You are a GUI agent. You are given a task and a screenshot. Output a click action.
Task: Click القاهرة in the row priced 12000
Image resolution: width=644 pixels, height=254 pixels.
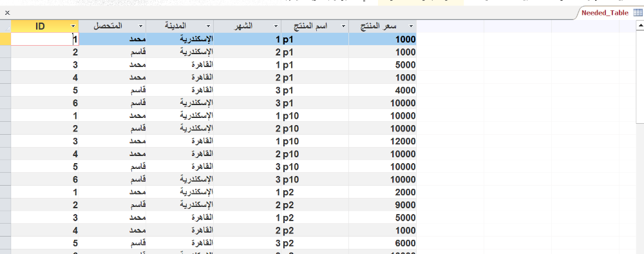pyautogui.click(x=202, y=141)
